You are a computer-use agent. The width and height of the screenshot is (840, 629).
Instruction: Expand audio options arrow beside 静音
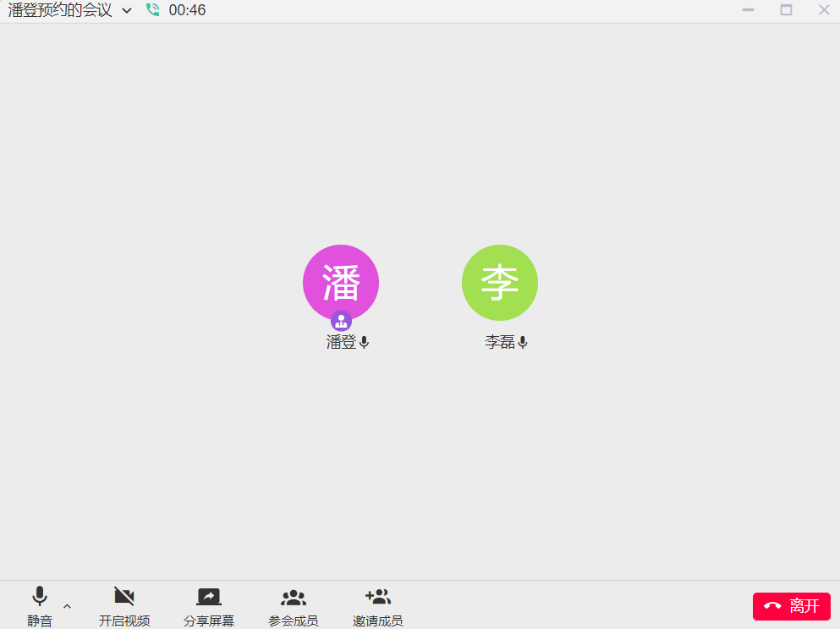pos(68,606)
